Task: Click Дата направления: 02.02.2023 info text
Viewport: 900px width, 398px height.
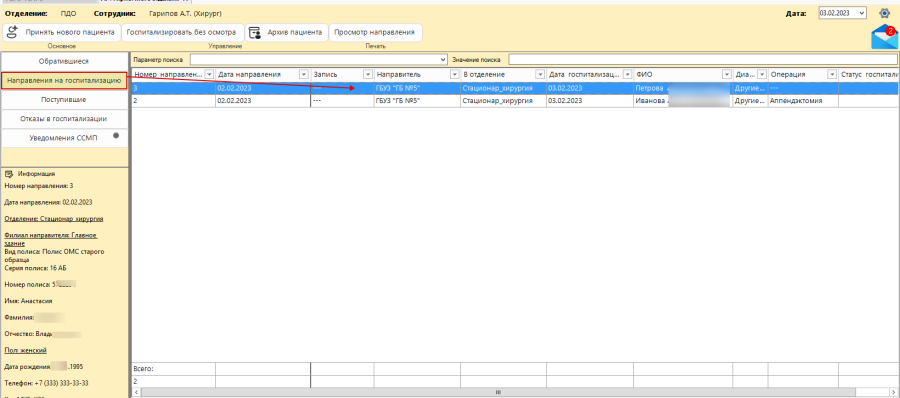Action: (48, 203)
